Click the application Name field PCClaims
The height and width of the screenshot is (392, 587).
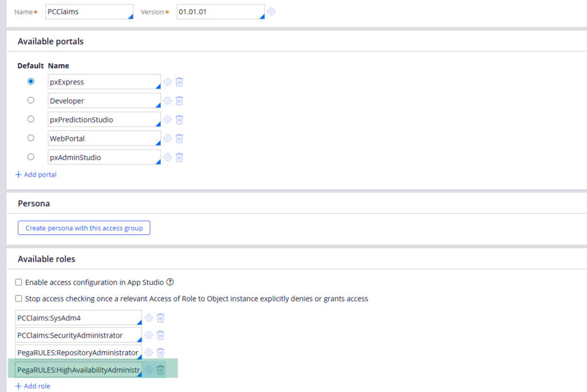pos(89,11)
